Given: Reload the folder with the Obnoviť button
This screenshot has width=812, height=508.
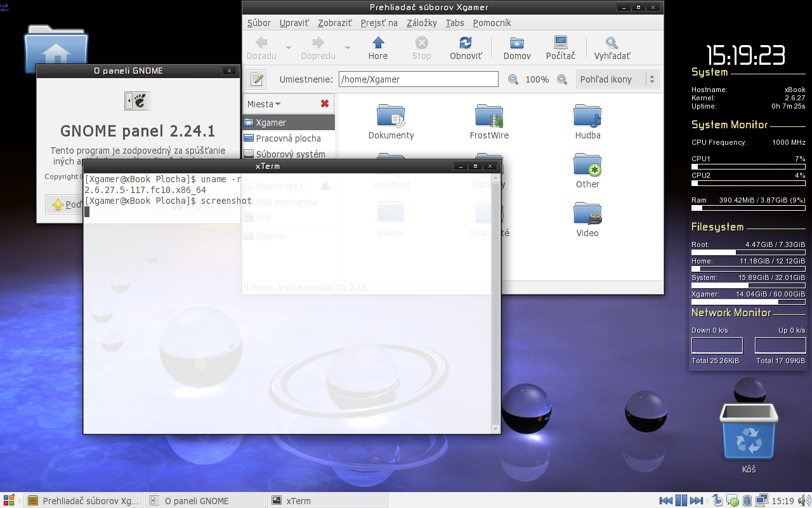Looking at the screenshot, I should (x=466, y=49).
